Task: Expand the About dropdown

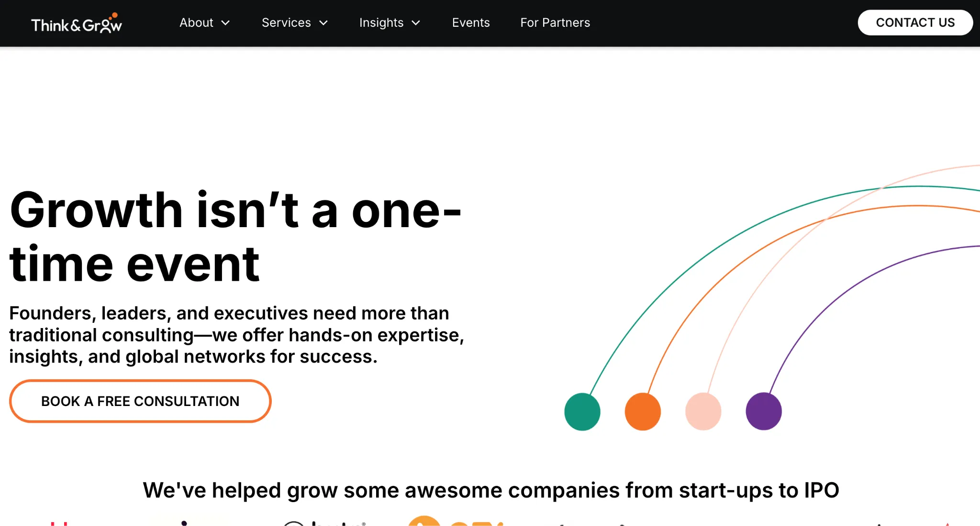Action: tap(197, 22)
